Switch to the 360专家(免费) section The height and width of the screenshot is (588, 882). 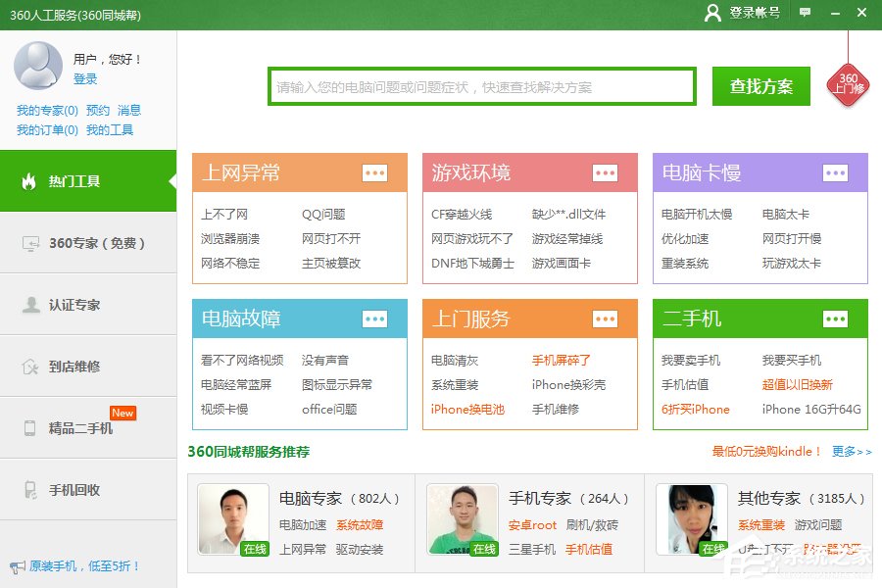coord(88,244)
